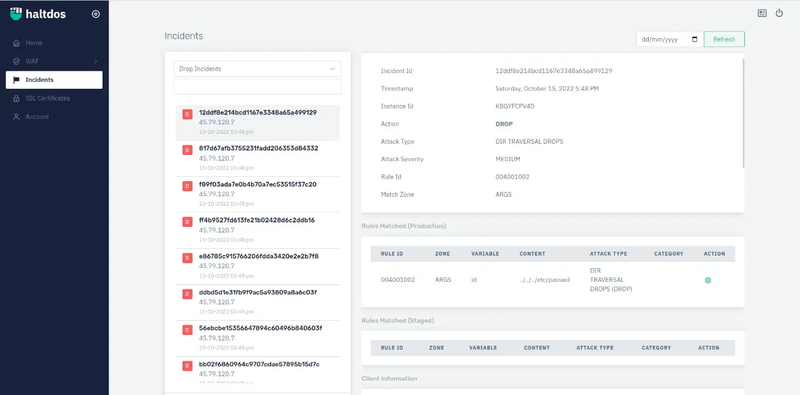
Task: Expand the WAF submenu chevron
Action: pos(95,61)
